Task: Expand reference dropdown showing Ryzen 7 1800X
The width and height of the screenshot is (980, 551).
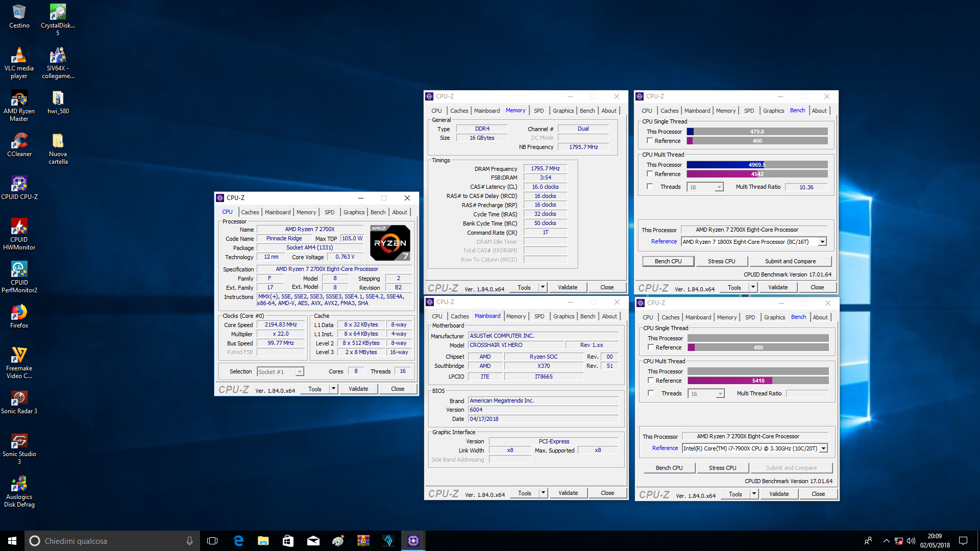Action: click(x=822, y=242)
